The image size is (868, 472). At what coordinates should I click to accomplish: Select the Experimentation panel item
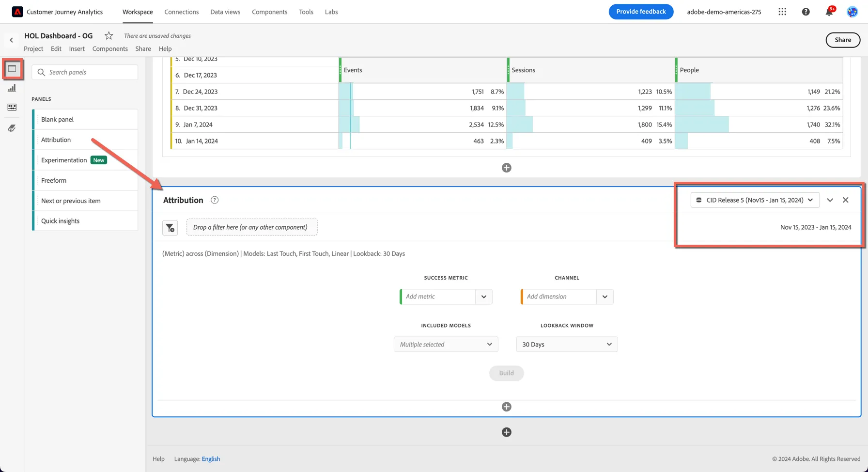(85, 160)
